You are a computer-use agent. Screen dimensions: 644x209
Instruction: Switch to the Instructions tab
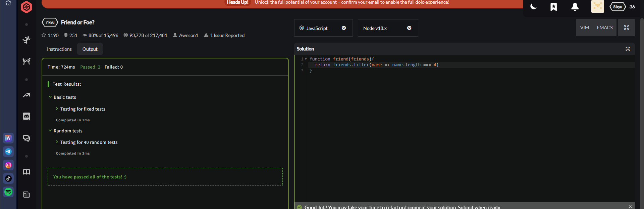coord(59,49)
